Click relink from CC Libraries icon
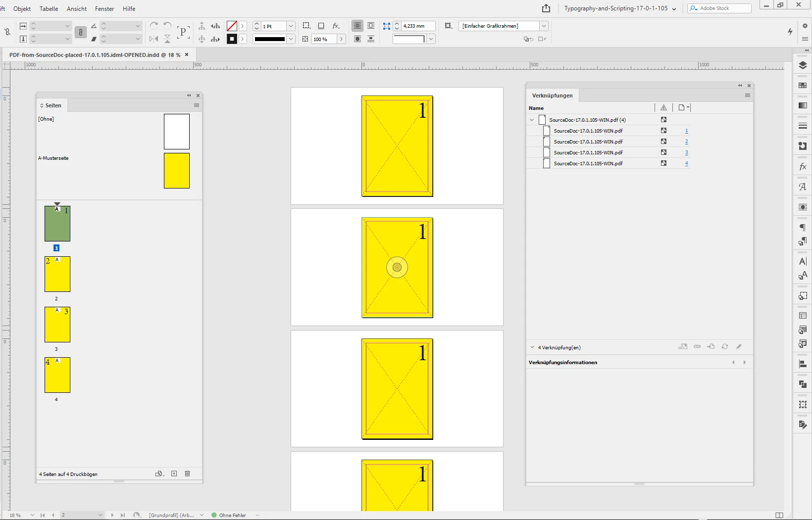This screenshot has width=812, height=520. [683, 346]
